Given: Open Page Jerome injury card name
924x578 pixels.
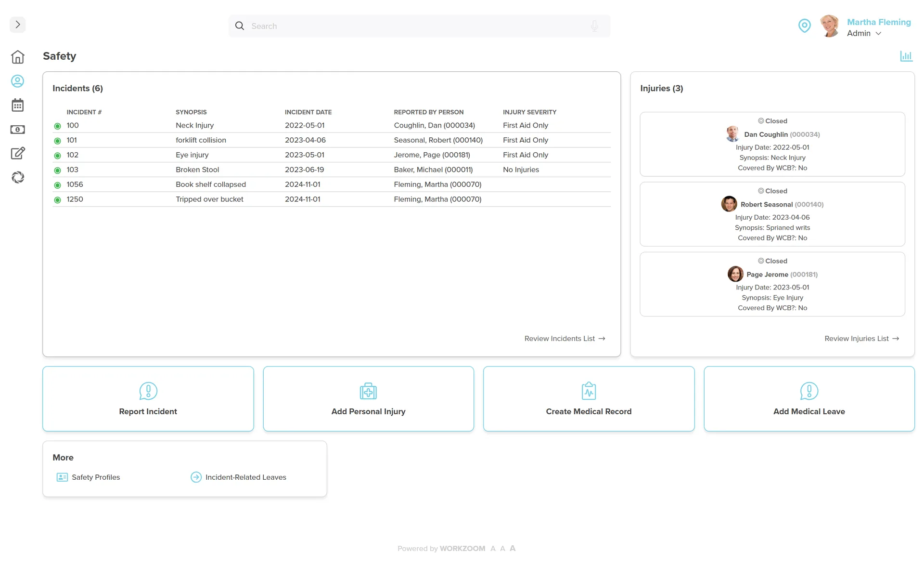Looking at the screenshot, I should (767, 275).
